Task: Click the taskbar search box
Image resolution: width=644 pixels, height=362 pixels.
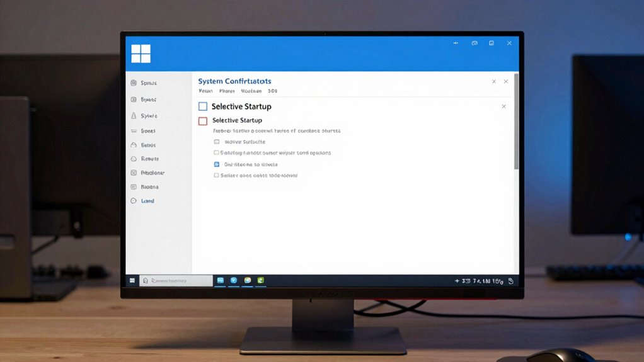Action: pos(176,281)
